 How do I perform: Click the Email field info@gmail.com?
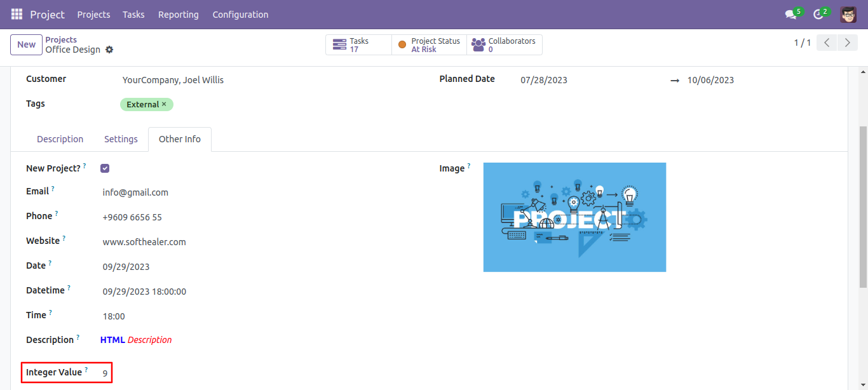[135, 192]
